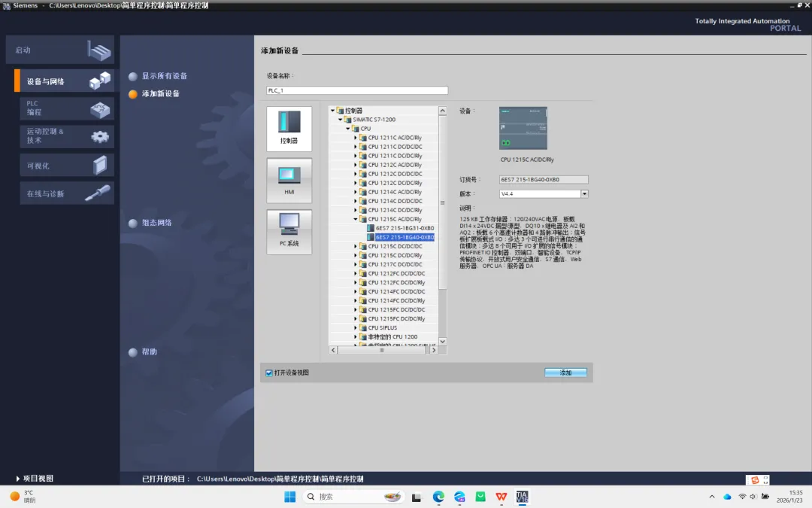This screenshot has width=812, height=508.
Task: Select the HMI device category icon
Action: point(289,181)
